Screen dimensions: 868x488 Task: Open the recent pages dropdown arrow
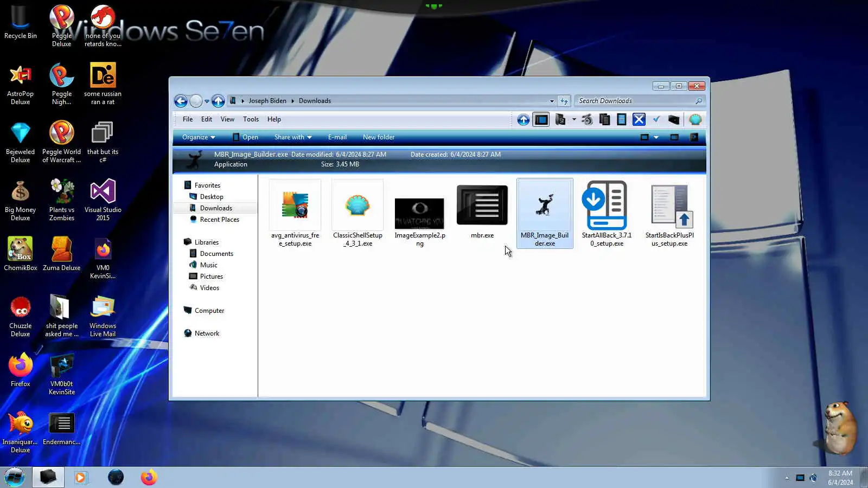click(x=207, y=101)
